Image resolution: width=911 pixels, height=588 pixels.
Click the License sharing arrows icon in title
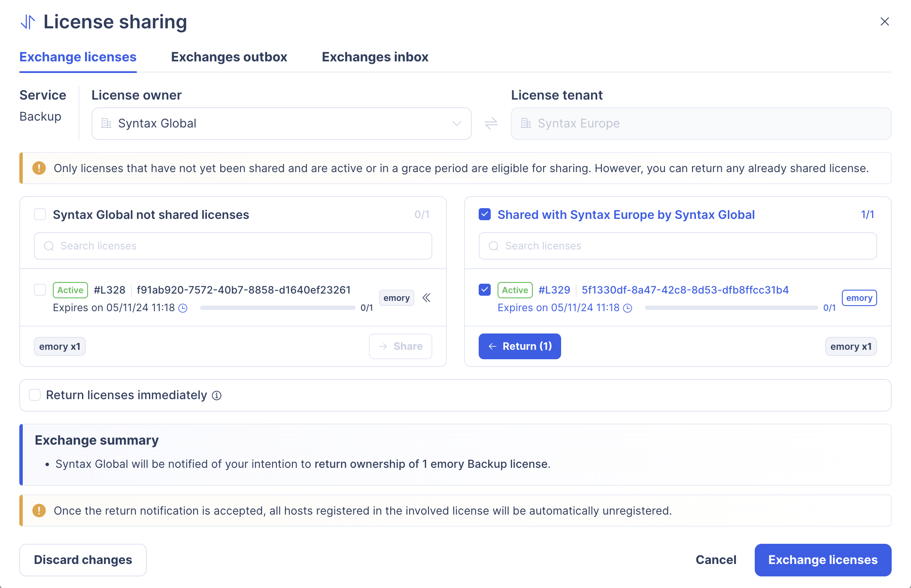tap(28, 22)
